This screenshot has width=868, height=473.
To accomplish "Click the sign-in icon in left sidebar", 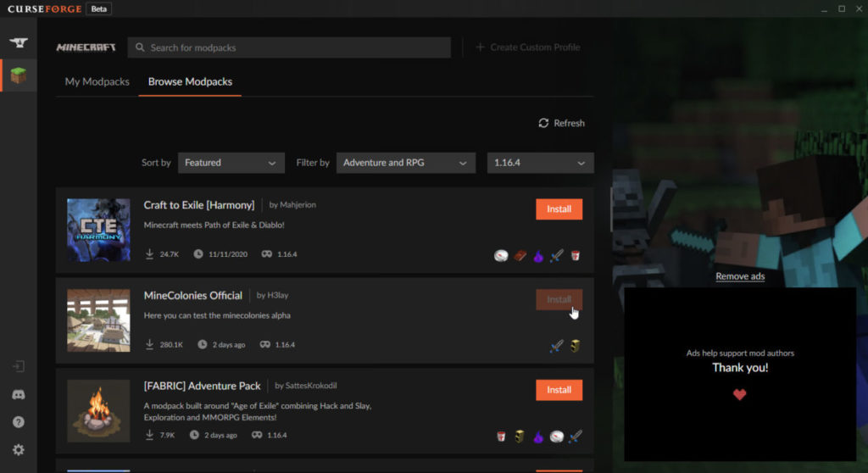I will point(18,366).
